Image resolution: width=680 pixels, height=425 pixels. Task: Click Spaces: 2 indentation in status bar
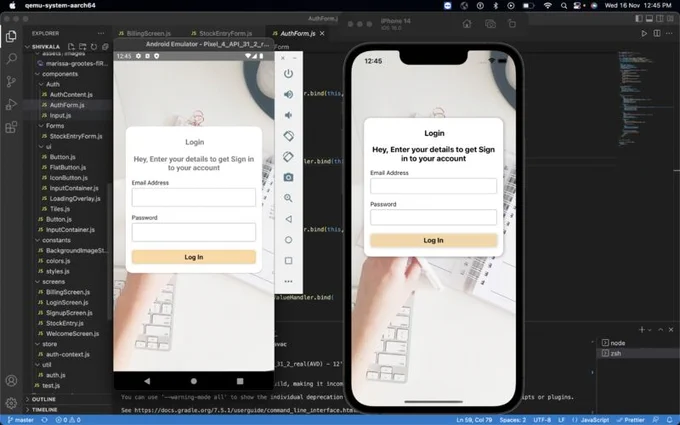[x=513, y=420]
